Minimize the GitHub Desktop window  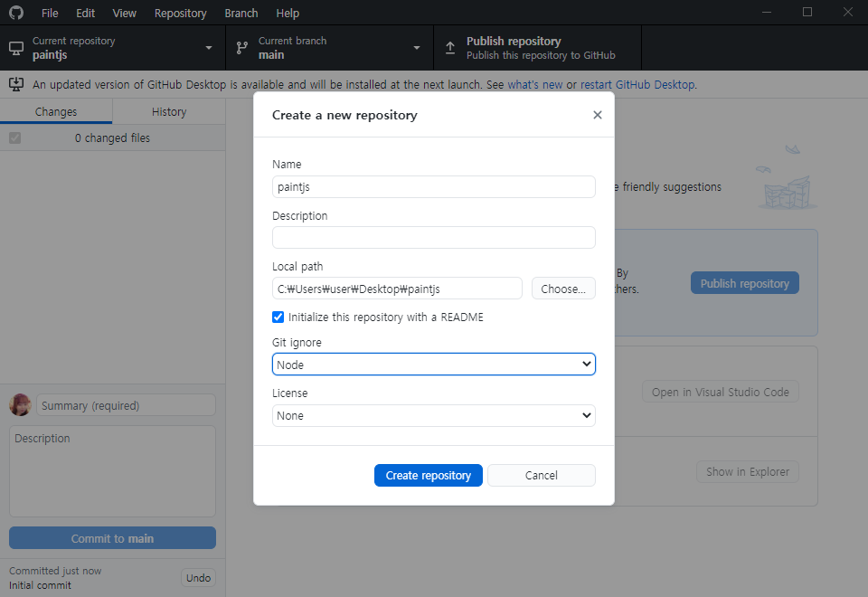point(767,12)
